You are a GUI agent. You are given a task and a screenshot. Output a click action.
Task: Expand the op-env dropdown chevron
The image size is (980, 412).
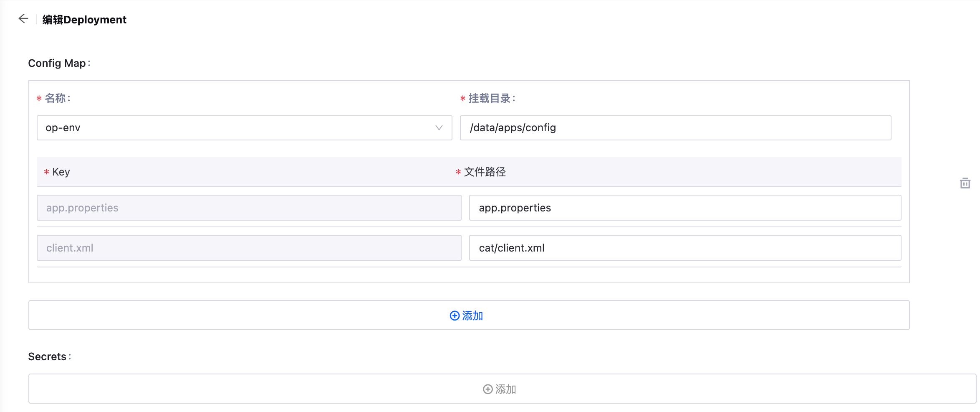coord(439,128)
